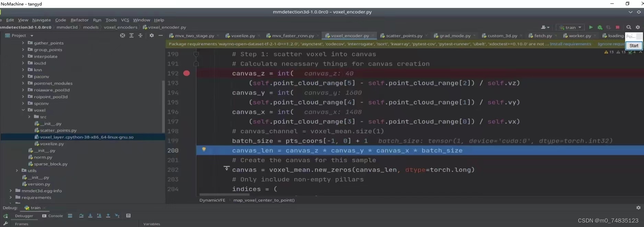This screenshot has width=644, height=227.
Task: Expand the utils folder
Action: [x=17, y=171]
